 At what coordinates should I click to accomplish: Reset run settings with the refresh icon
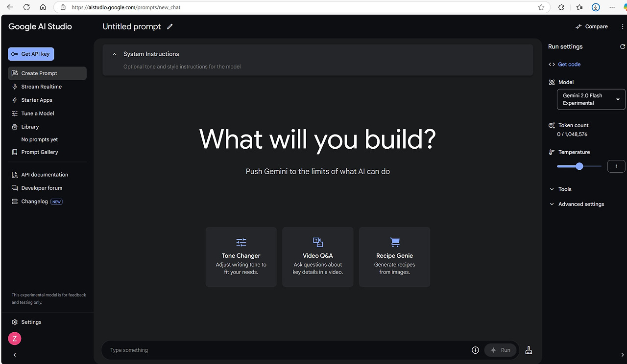point(623,46)
